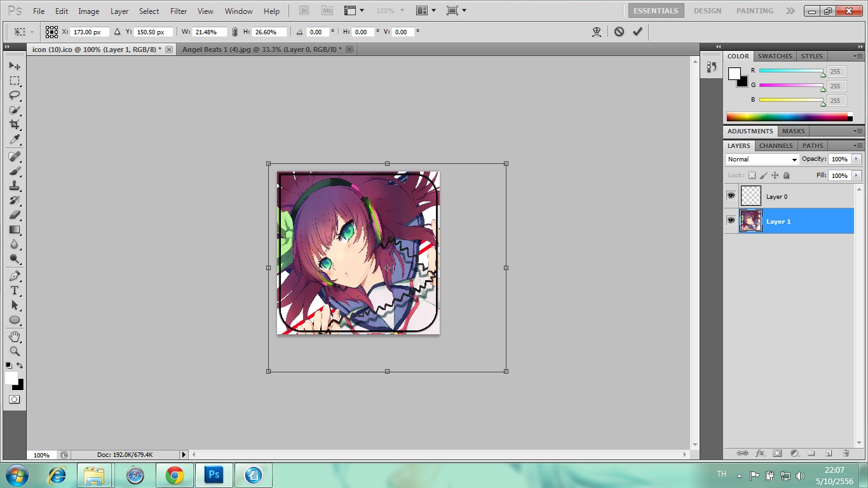Switch to warp mode in options bar
868x488 pixels.
tap(596, 32)
